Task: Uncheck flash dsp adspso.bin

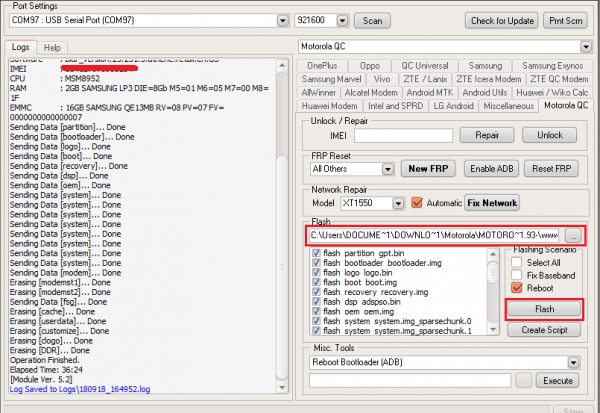Action: click(316, 302)
